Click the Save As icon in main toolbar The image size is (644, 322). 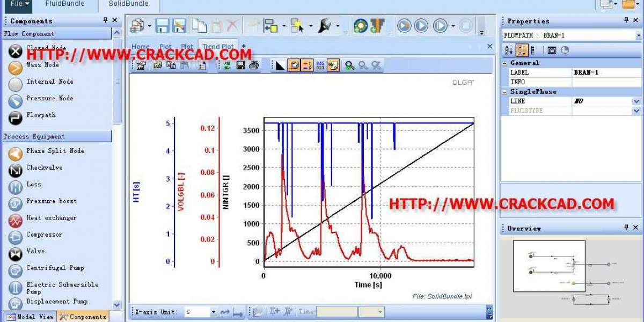[x=179, y=26]
